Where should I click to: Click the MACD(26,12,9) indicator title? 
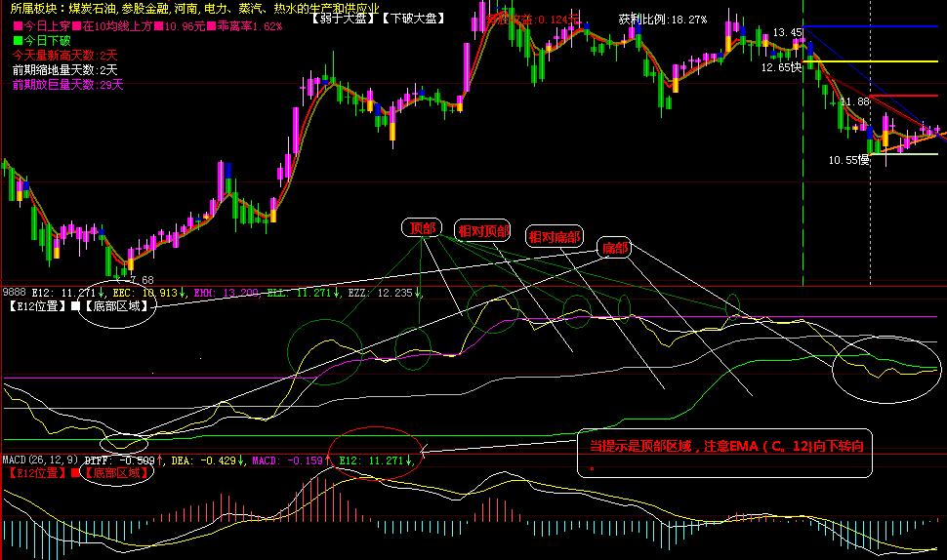(x=40, y=460)
